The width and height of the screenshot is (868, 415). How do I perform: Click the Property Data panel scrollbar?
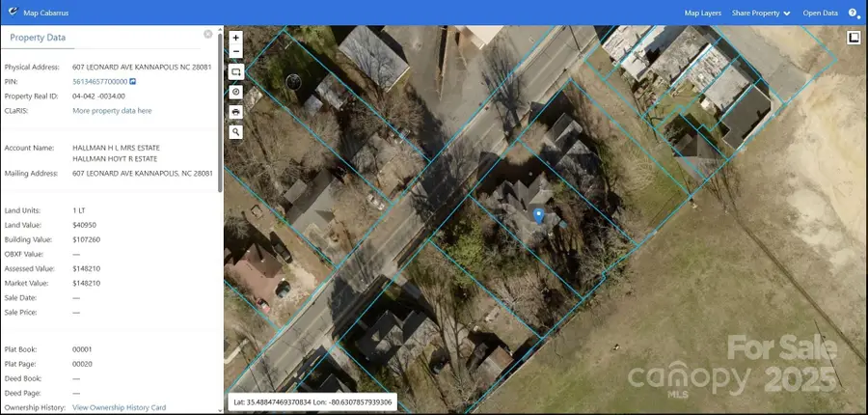click(x=220, y=114)
